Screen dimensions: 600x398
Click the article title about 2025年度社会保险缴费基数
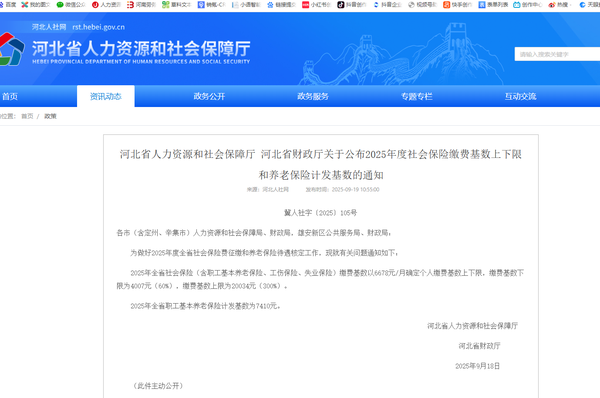(x=321, y=154)
